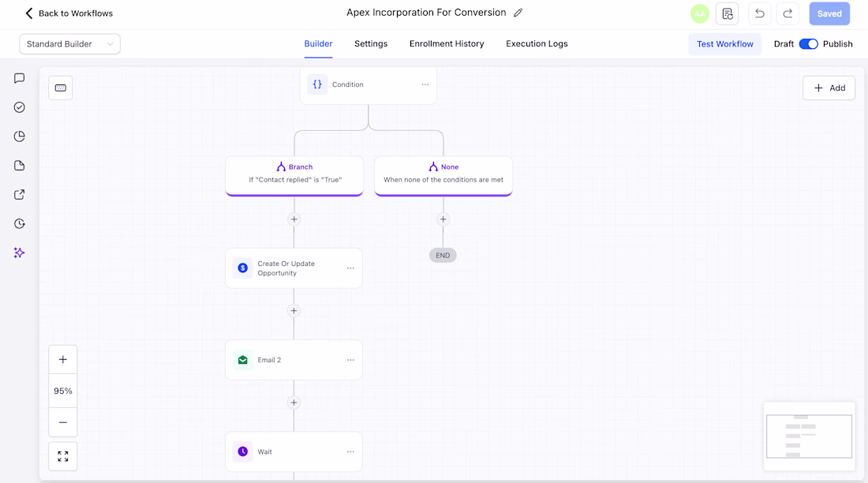Screen dimensions: 868x483
Task: Click the minimap overview thumbnail
Action: [809, 436]
